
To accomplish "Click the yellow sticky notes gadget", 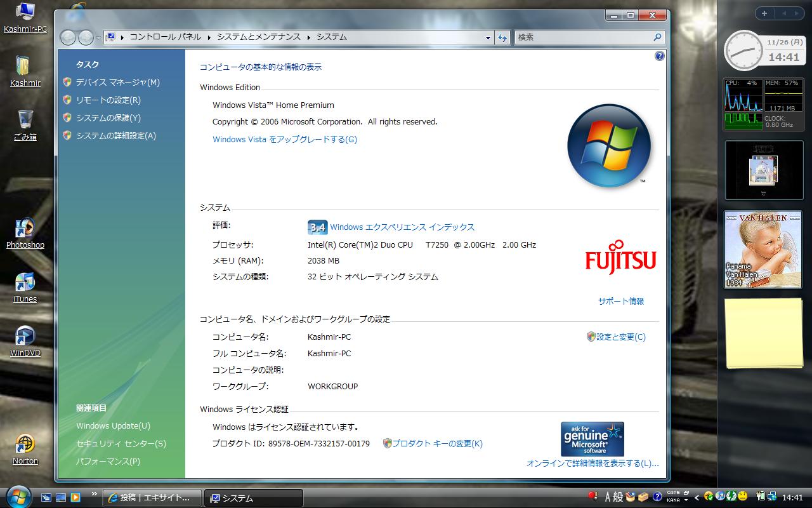I will tap(763, 333).
